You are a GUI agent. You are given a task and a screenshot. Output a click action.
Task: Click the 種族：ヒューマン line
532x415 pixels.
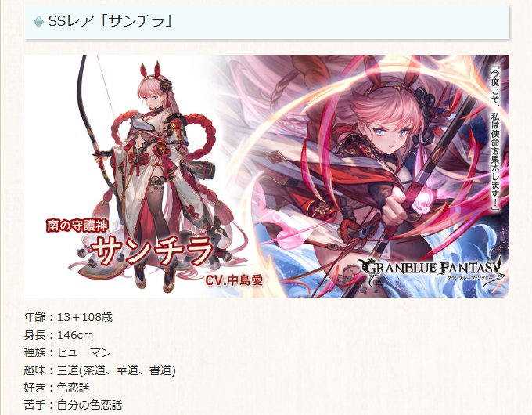coord(67,352)
